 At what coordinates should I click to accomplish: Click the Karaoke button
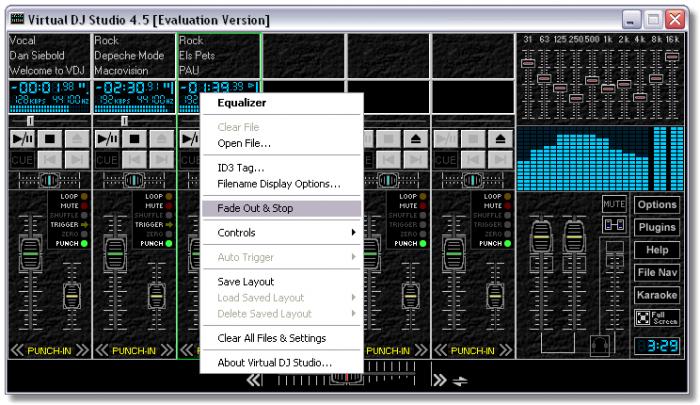pos(657,296)
